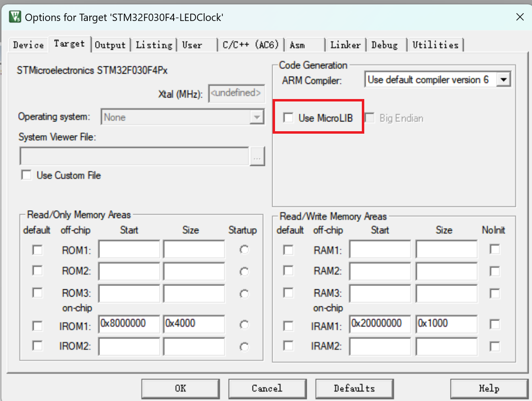Image resolution: width=532 pixels, height=401 pixels.
Task: Select the IROM2 Startup radio button
Action: coord(244,347)
